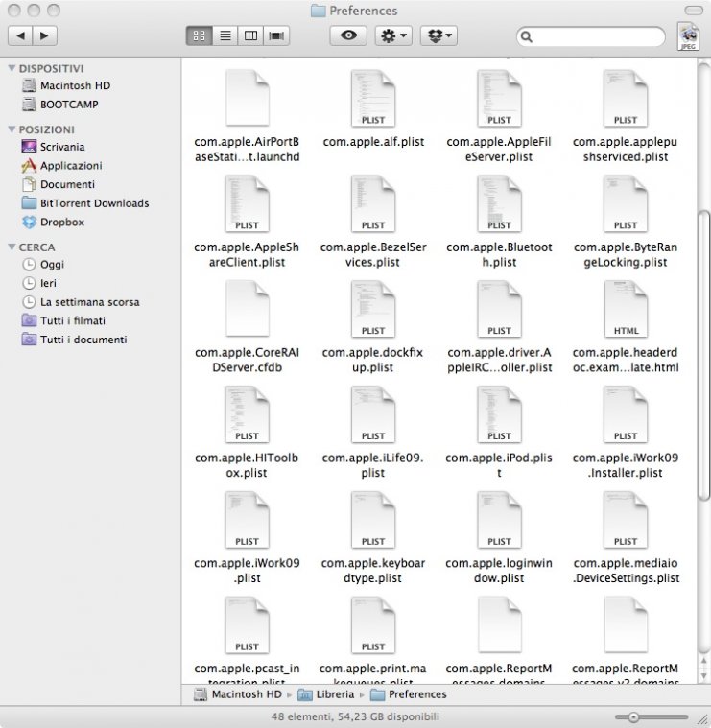711x728 pixels.
Task: Select com.apple.keyboardtype.plist file icon
Action: 373,520
